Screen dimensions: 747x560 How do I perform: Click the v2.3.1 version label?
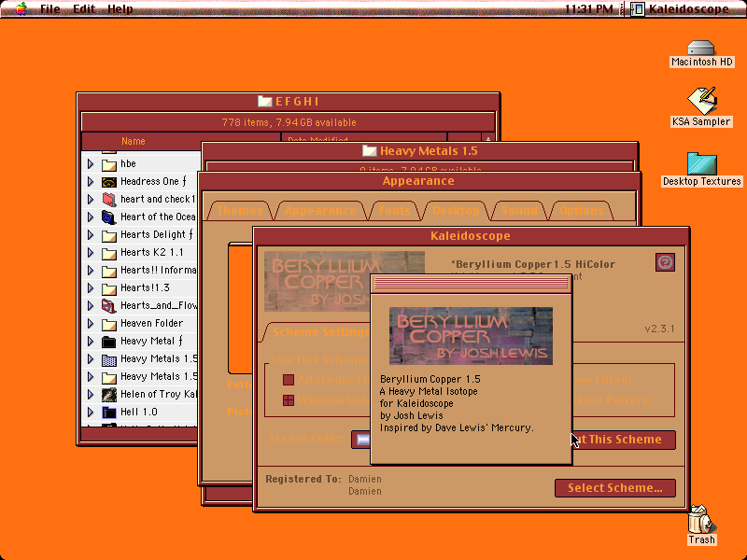pos(659,329)
